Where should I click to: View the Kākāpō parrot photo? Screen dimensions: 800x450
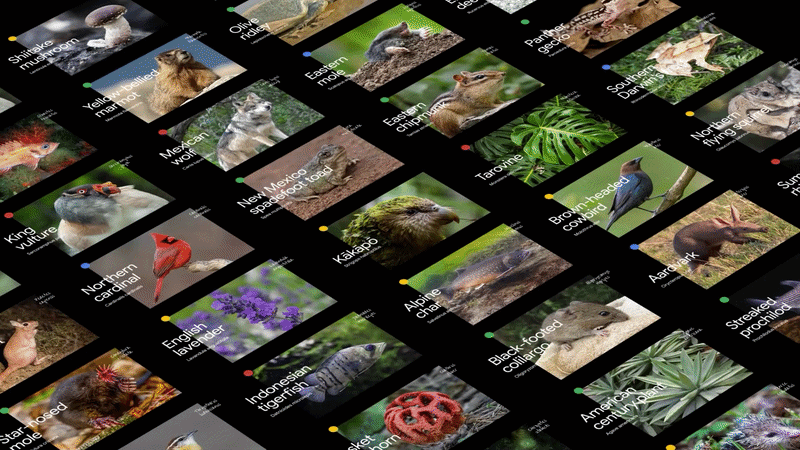coord(408,219)
